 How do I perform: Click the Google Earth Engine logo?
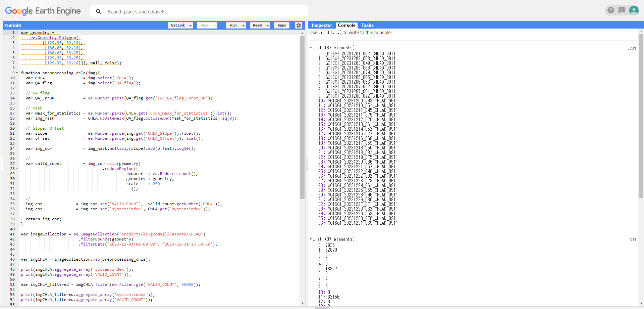point(43,11)
